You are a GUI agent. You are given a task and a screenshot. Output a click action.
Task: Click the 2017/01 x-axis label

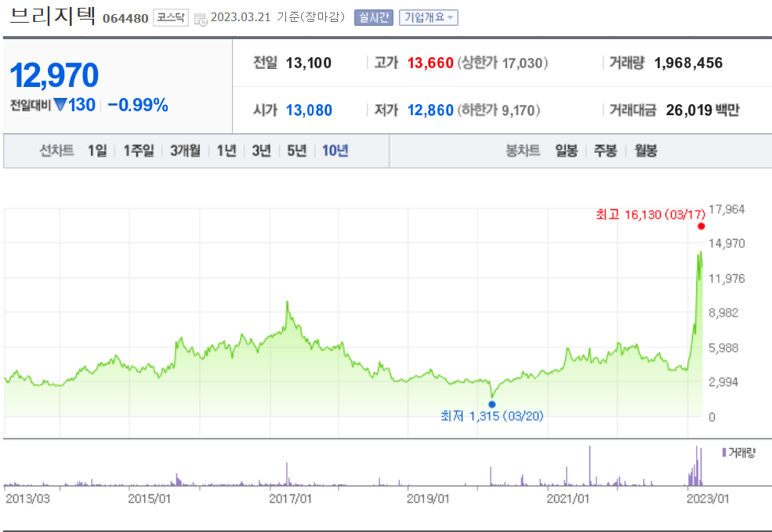click(x=291, y=498)
